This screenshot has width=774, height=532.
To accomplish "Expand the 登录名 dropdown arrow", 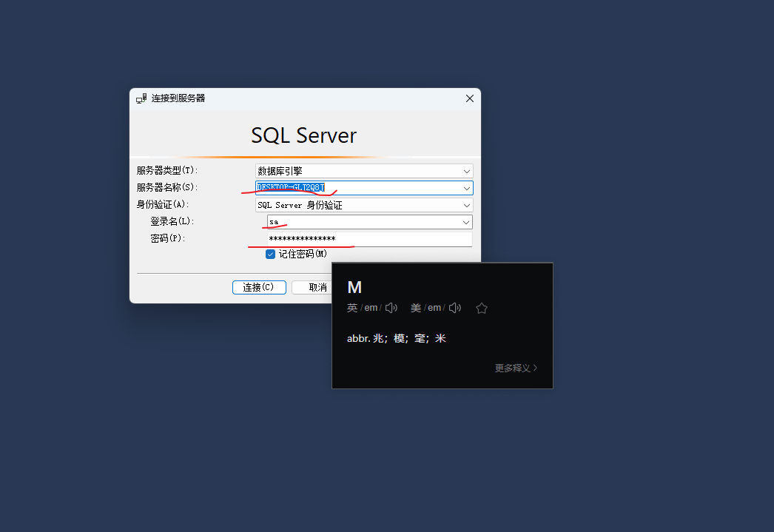I will [x=465, y=222].
